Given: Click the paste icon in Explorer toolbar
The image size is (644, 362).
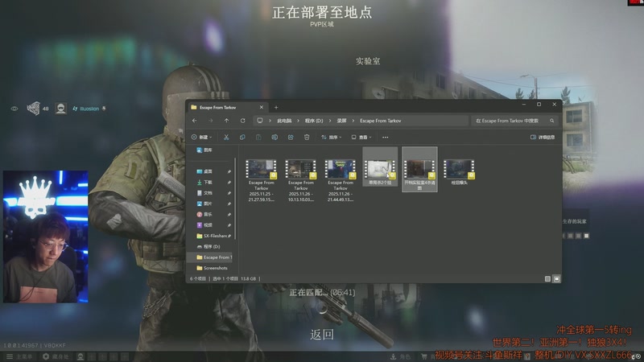Looking at the screenshot, I should (258, 137).
